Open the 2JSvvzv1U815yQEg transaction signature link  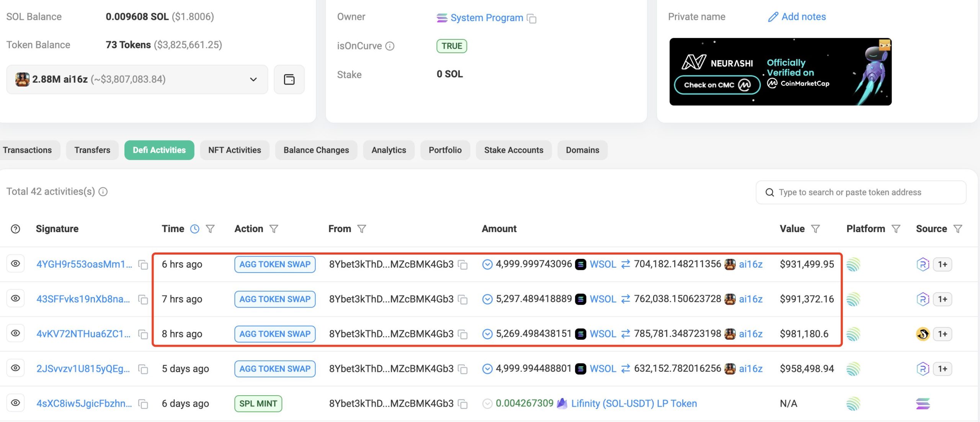[83, 369]
